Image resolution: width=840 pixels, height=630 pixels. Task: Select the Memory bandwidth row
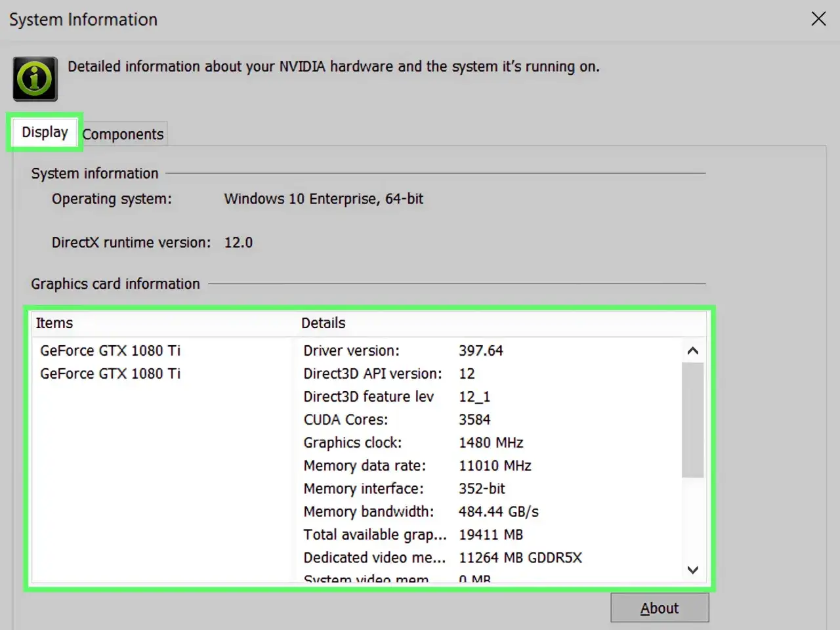[489, 511]
